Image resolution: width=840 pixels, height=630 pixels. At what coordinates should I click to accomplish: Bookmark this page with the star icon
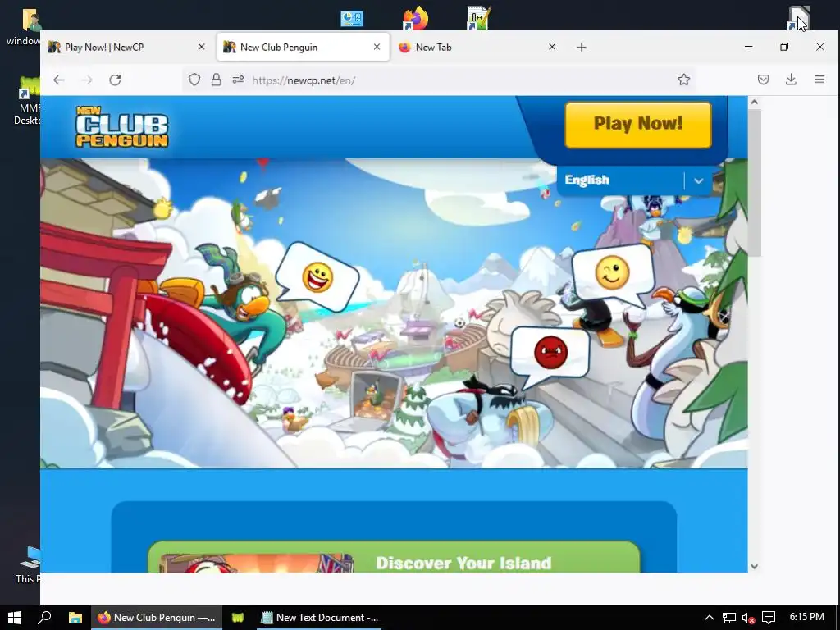[683, 80]
